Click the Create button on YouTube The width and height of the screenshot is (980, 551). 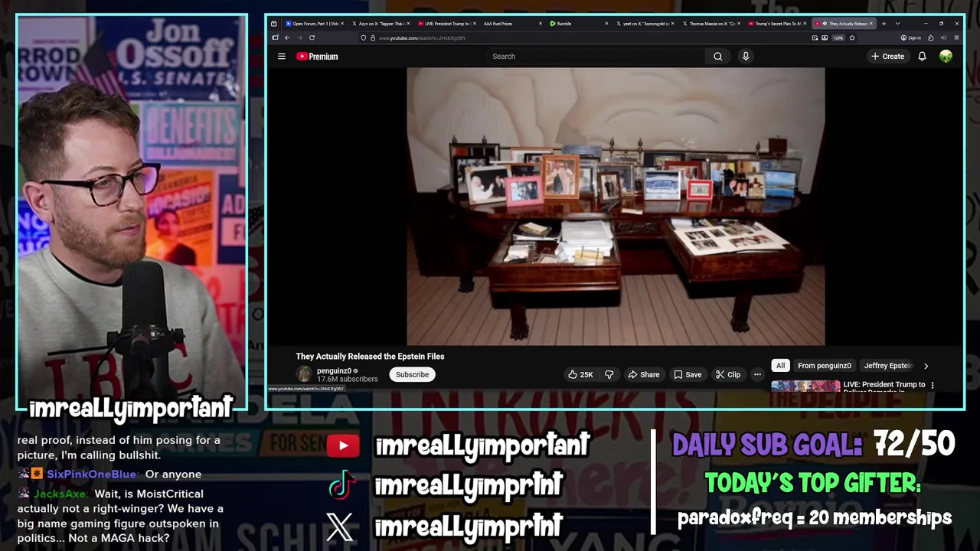(887, 56)
